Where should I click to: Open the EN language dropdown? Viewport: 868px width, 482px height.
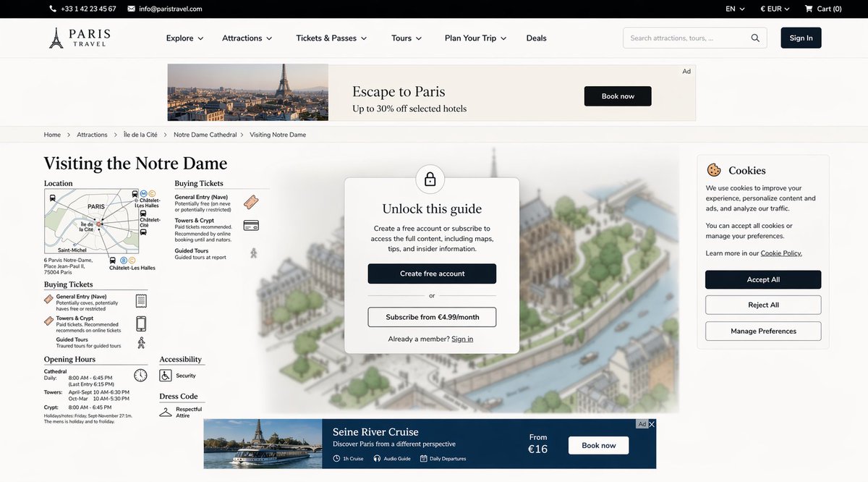(736, 9)
